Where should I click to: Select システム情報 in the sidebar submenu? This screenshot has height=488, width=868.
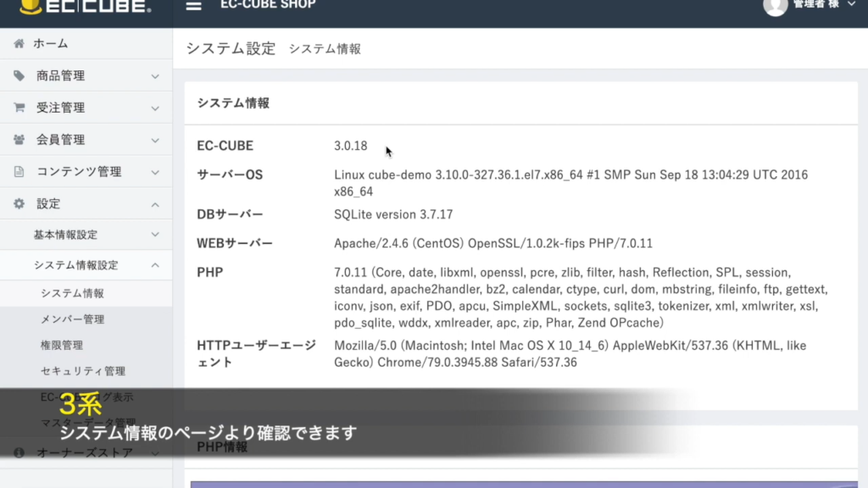click(72, 293)
